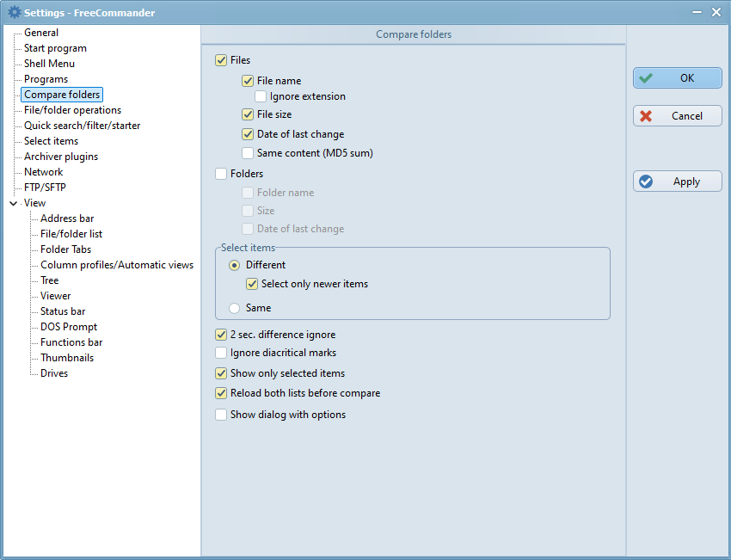Minimize the Settings window
This screenshot has height=560, width=731.
click(x=697, y=12)
